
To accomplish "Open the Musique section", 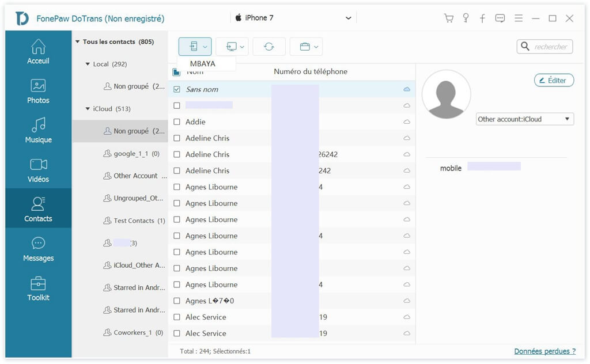I will 38,131.
